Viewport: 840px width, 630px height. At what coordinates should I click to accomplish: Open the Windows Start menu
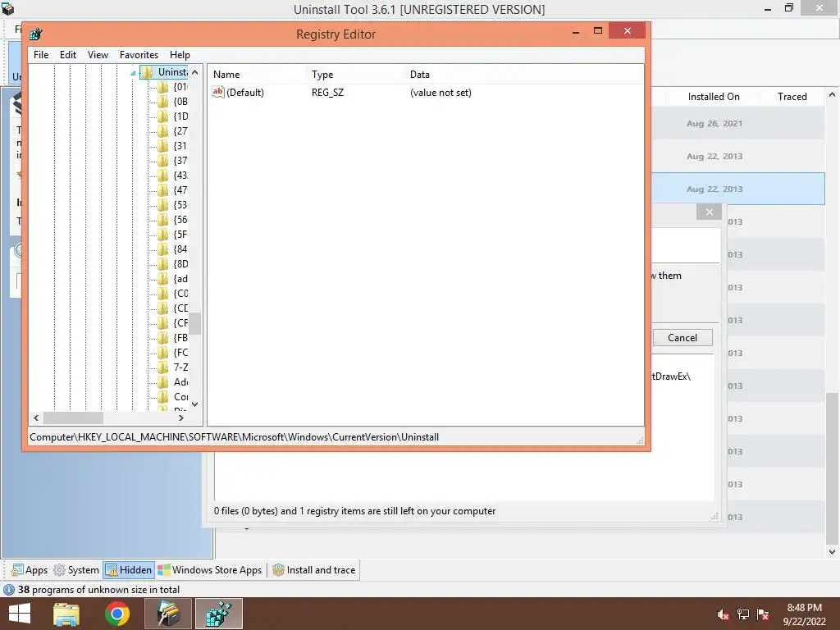point(20,614)
